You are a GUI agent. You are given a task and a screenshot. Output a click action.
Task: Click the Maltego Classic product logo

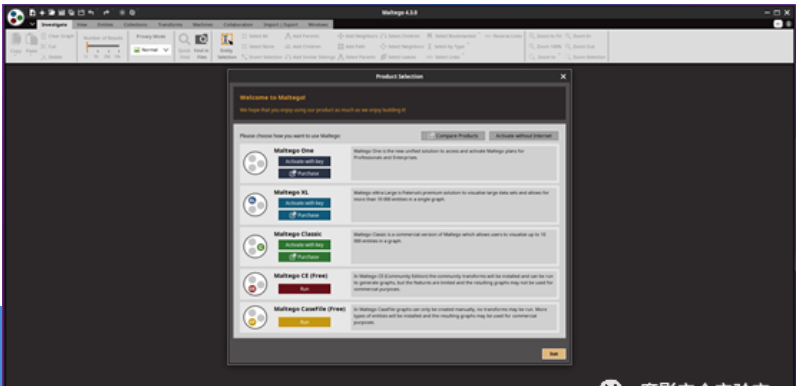click(x=255, y=246)
